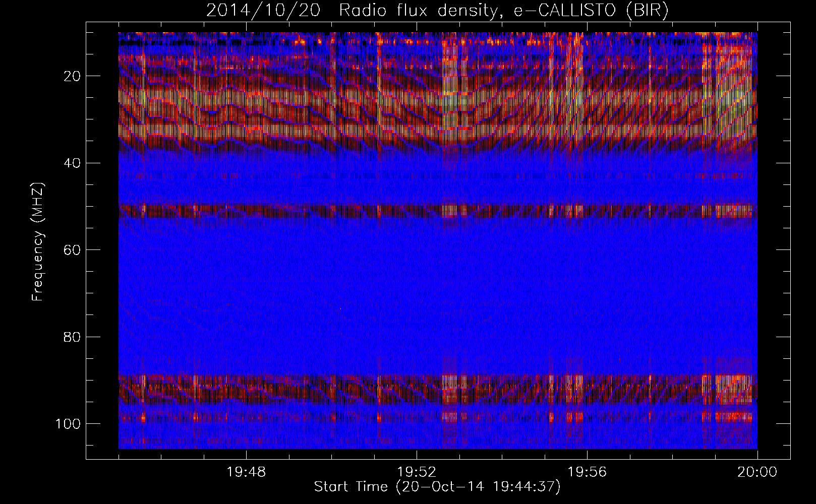
Task: Select the 'Frequency (MHZ)' axis label
Action: coord(38,242)
